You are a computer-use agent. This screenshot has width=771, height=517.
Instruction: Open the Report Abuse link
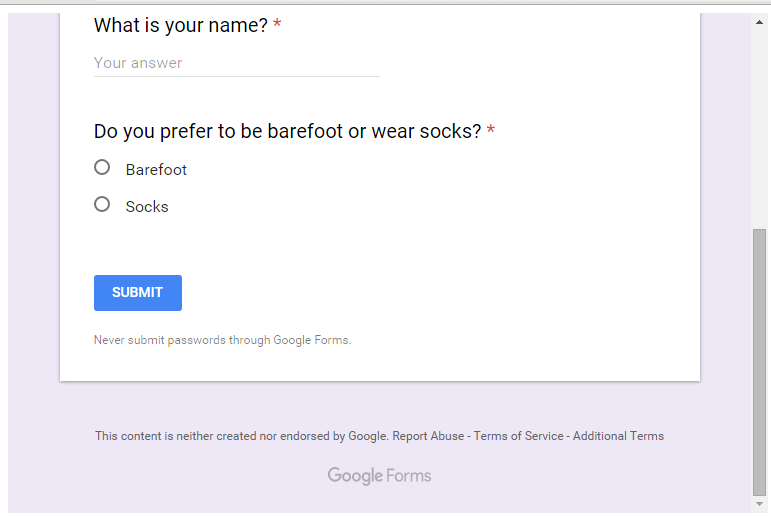[428, 436]
